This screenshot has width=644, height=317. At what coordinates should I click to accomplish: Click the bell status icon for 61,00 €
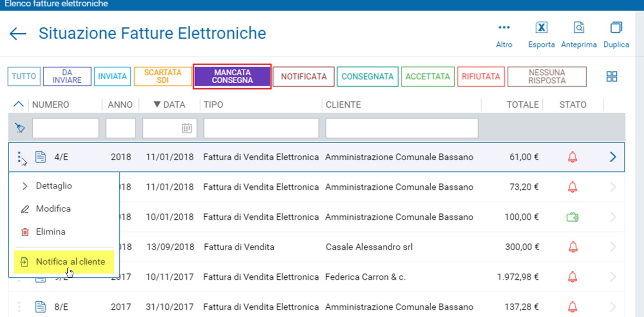(x=572, y=157)
